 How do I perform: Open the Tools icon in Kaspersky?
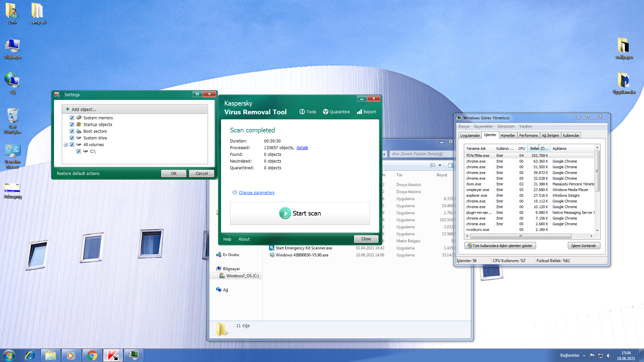coord(302,112)
